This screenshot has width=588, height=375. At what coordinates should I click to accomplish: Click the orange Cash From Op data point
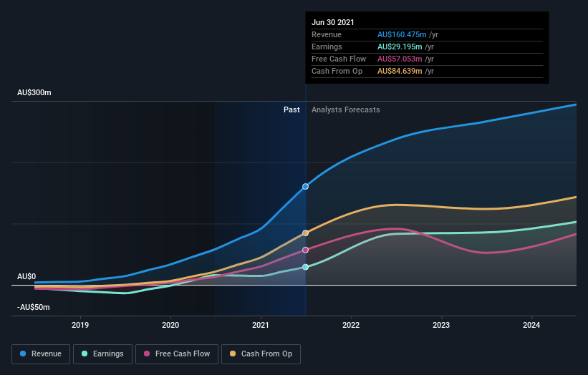[x=305, y=233]
